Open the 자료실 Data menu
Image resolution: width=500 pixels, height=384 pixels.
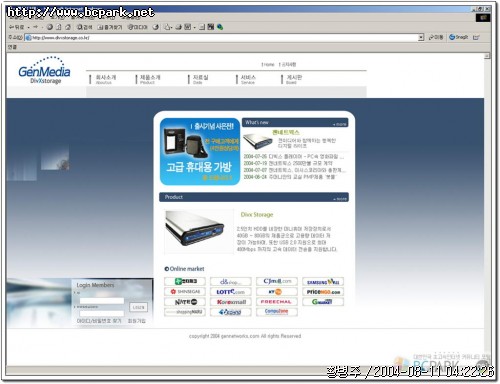(200, 79)
